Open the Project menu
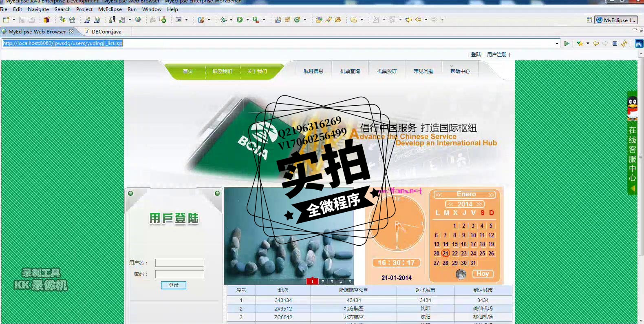Screen dimensions: 644x324 (84, 9)
